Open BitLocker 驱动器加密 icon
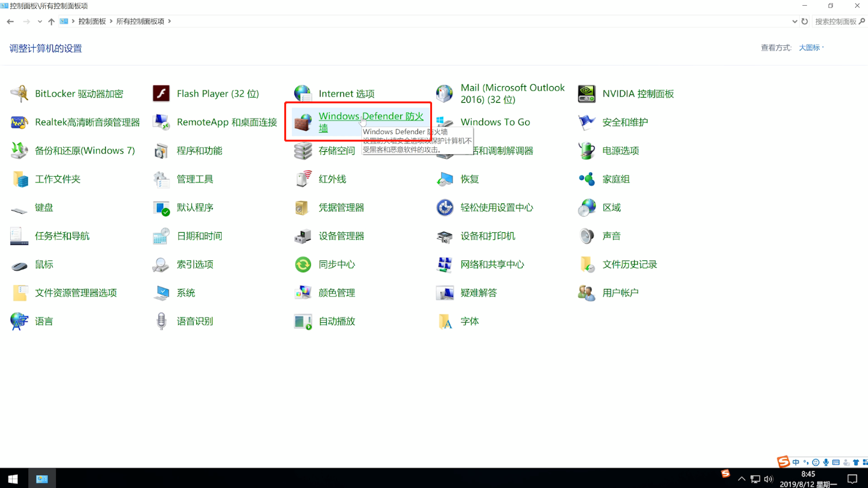 coord(20,94)
